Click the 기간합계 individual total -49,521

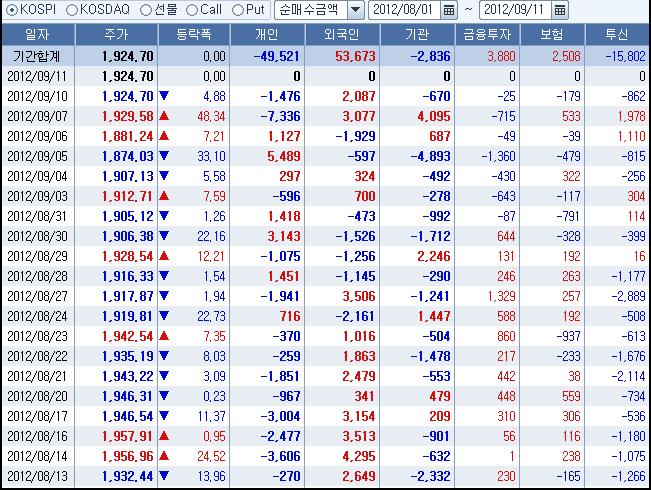pyautogui.click(x=277, y=56)
